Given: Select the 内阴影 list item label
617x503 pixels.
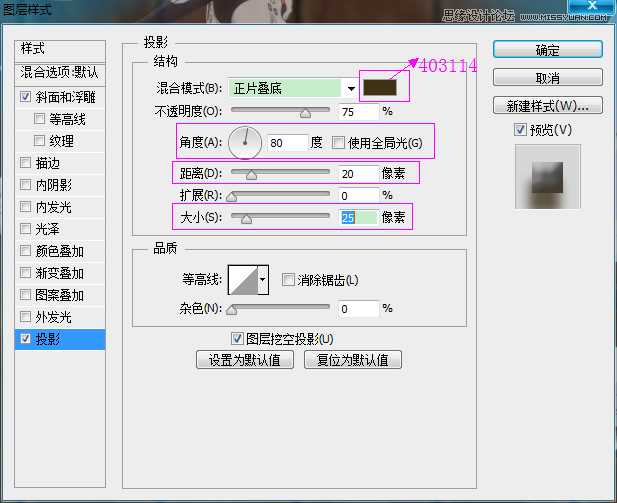Looking at the screenshot, I should (x=54, y=185).
